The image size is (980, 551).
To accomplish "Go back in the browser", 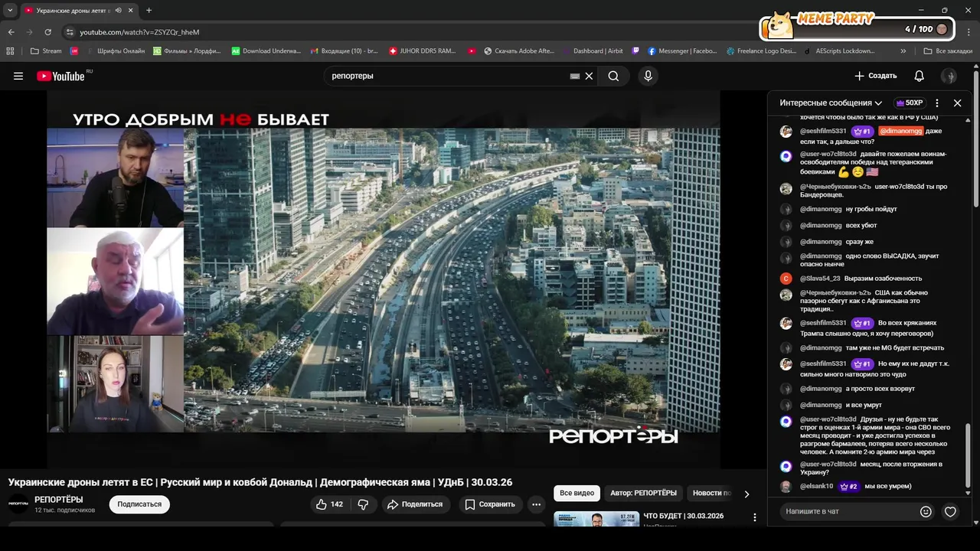I will [11, 32].
